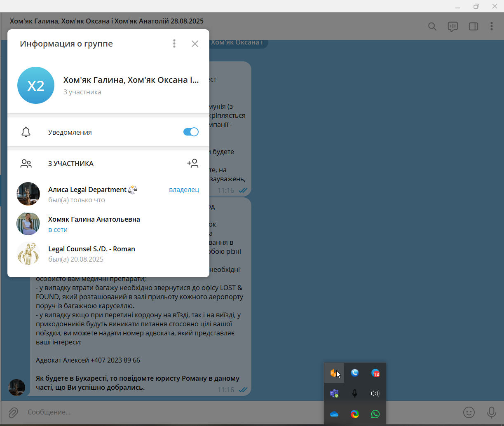Restore down the Telegram window
Screen dimensions: 504x426
coord(476,6)
